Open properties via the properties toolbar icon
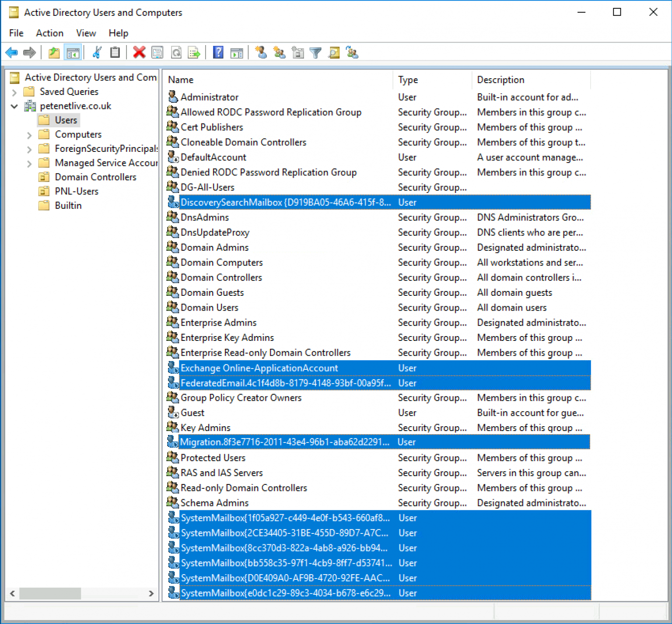This screenshot has height=624, width=672. click(157, 53)
